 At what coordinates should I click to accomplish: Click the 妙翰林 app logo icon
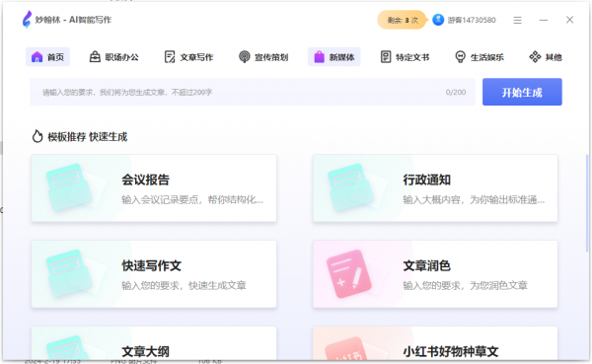pos(27,20)
